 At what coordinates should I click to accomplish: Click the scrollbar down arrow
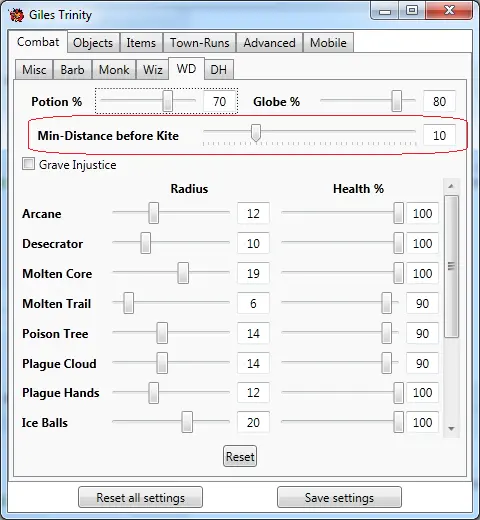point(451,428)
